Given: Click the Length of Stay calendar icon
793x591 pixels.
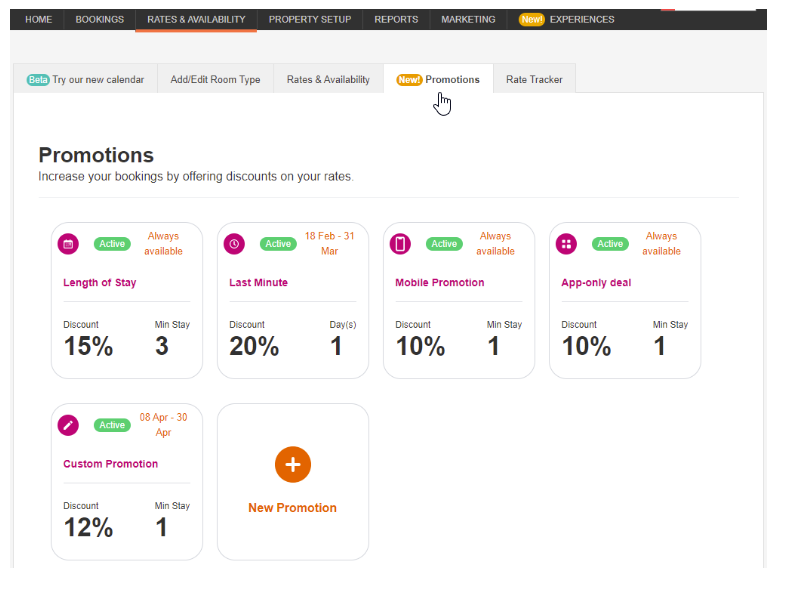Looking at the screenshot, I should point(68,244).
